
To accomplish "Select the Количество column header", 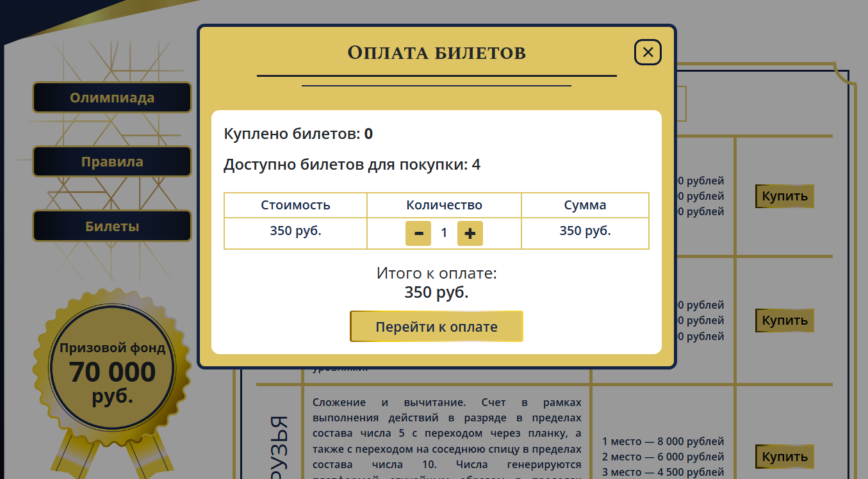I will click(444, 206).
